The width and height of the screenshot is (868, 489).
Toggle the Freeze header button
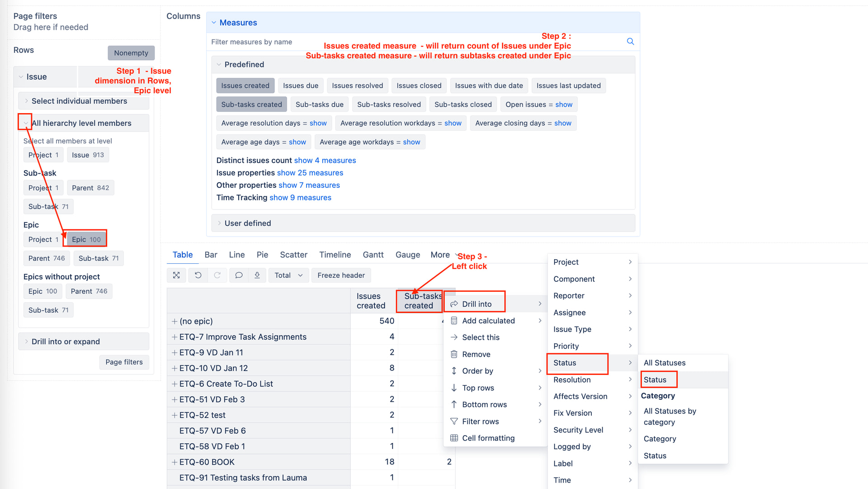(341, 275)
